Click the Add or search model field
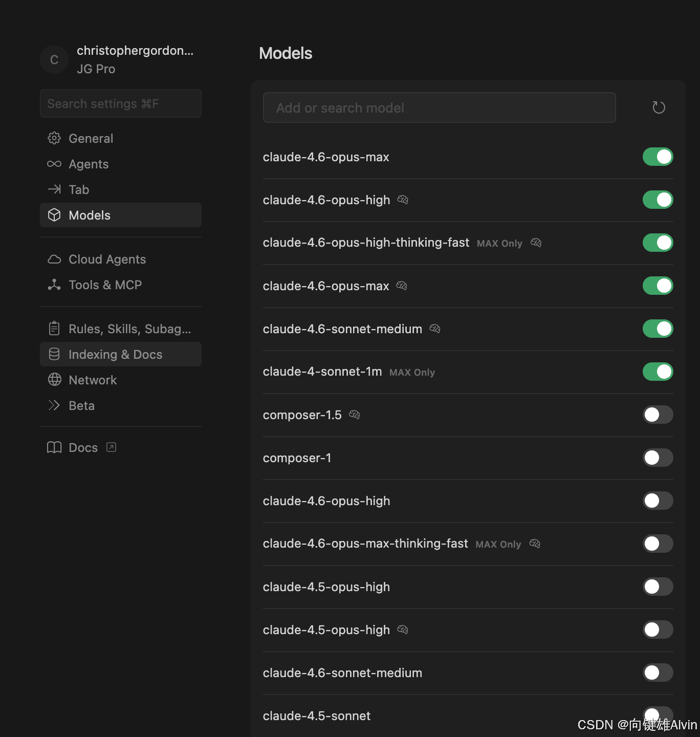 pyautogui.click(x=439, y=107)
